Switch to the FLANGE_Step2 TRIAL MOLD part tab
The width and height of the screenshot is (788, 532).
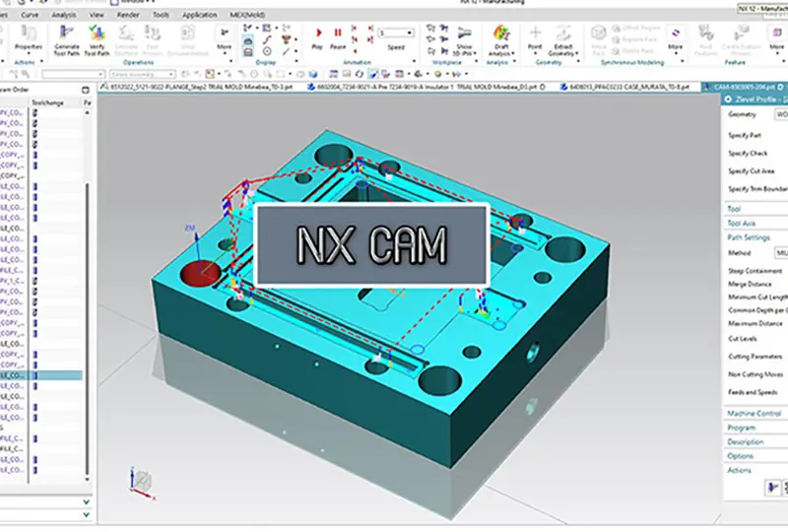[198, 87]
